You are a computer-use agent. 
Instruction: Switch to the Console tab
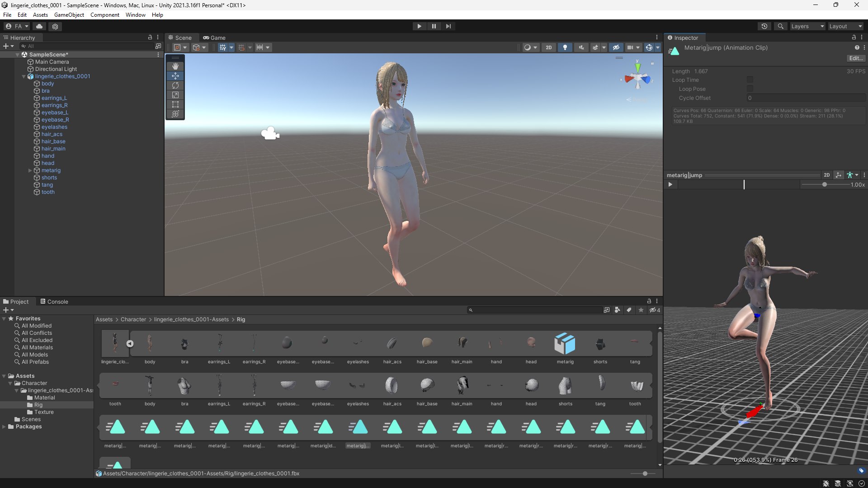[x=54, y=301]
